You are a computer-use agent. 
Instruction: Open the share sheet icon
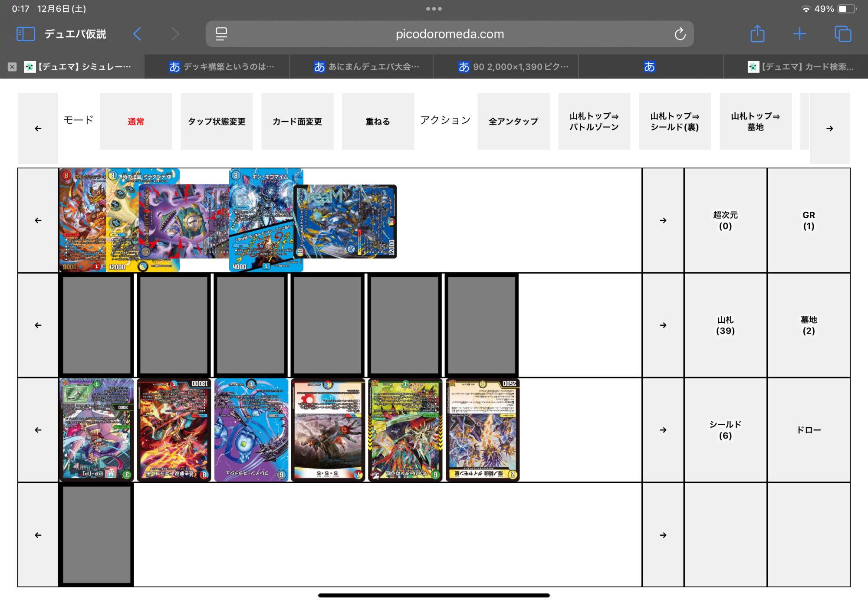[x=757, y=34]
